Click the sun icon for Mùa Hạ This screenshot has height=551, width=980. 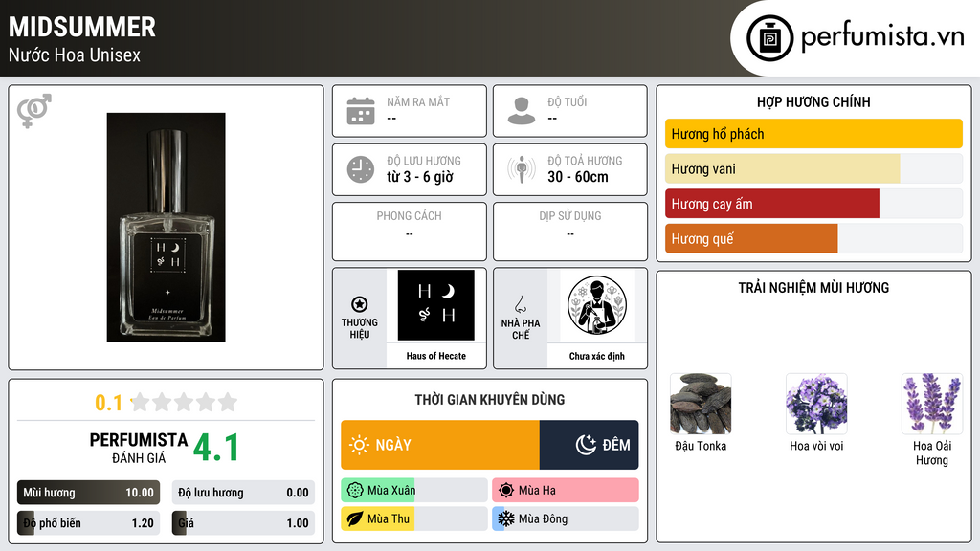pos(506,491)
